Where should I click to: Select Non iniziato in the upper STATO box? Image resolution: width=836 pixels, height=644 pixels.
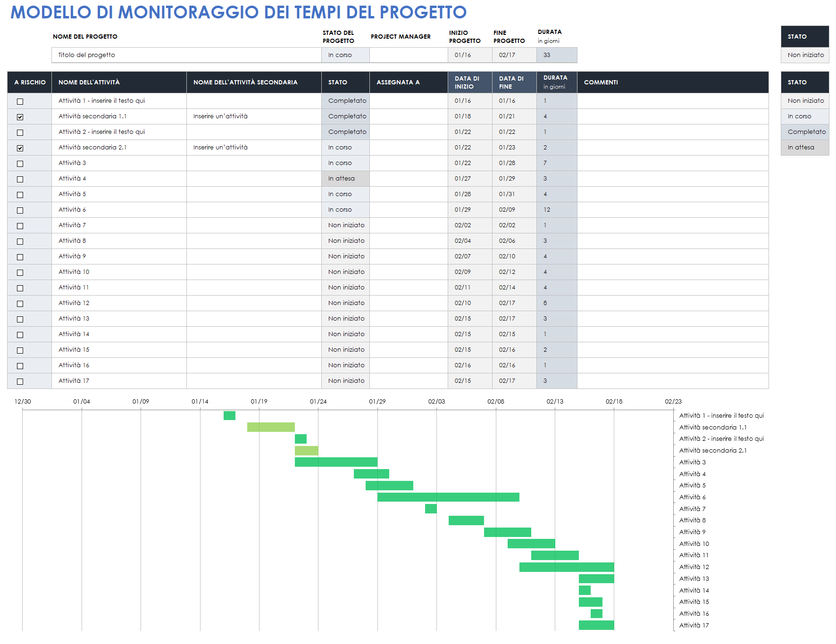point(805,55)
